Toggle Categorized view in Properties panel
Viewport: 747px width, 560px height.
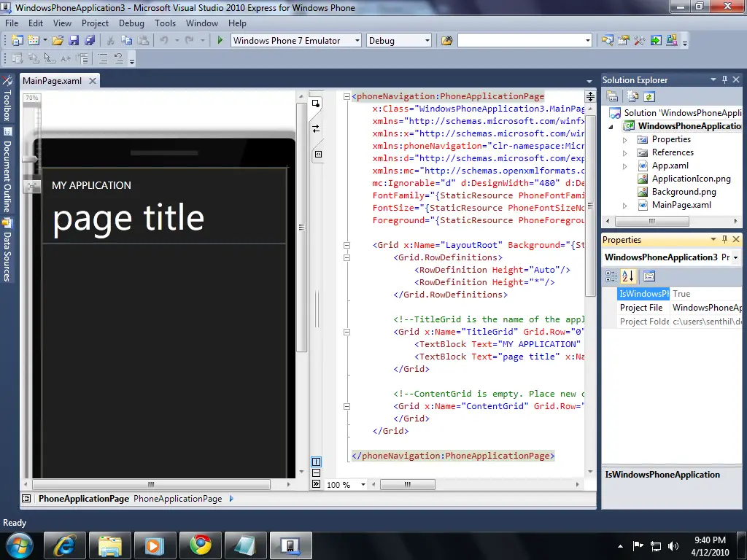click(613, 276)
